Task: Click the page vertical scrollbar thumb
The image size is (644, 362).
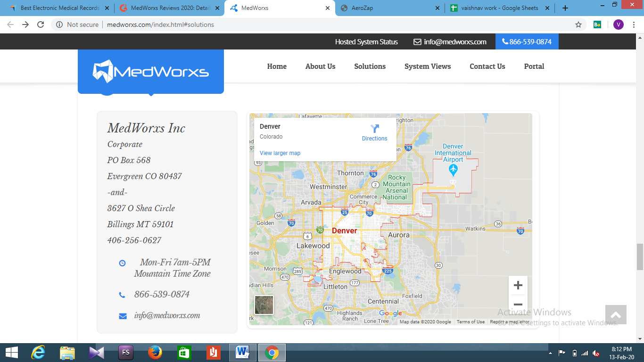Action: point(640,257)
